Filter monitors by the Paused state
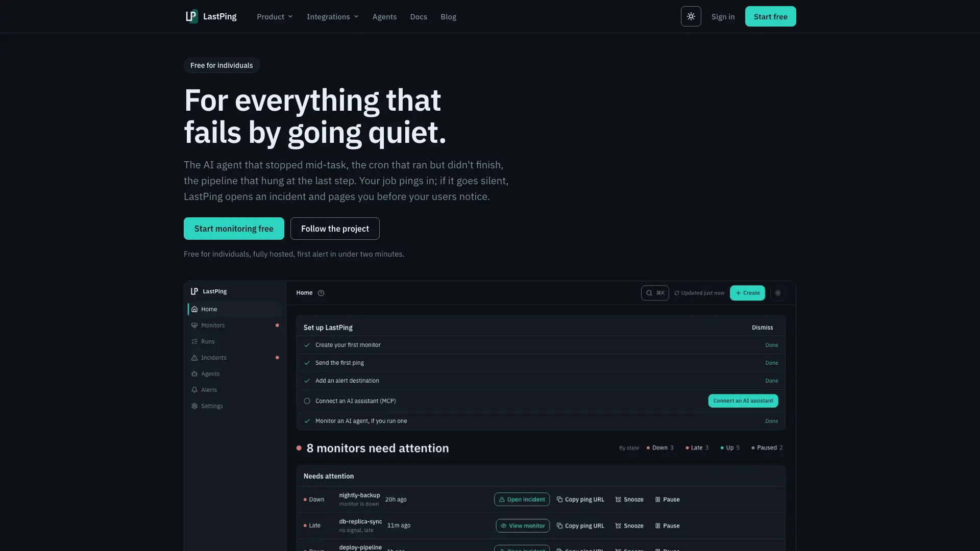 (767, 448)
